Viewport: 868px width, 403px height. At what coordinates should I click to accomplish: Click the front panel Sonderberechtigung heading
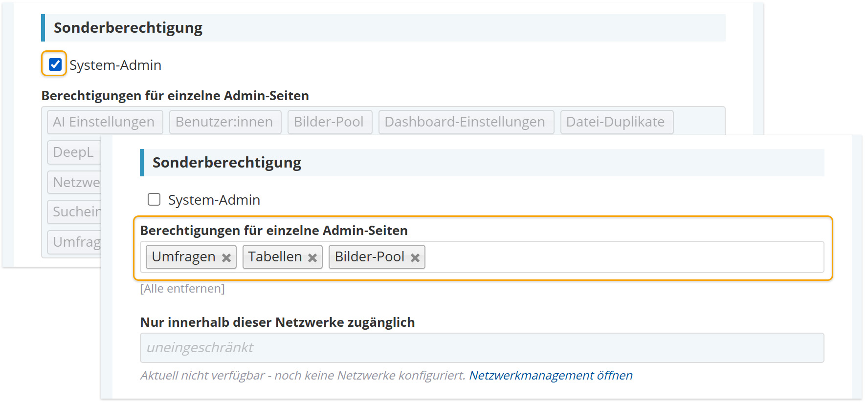click(227, 163)
